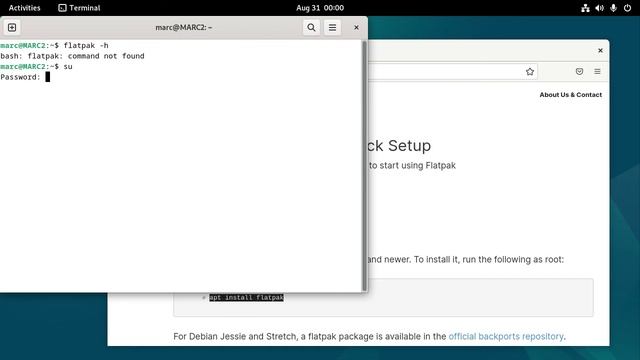Open the terminal hamburger menu

pos(332,27)
